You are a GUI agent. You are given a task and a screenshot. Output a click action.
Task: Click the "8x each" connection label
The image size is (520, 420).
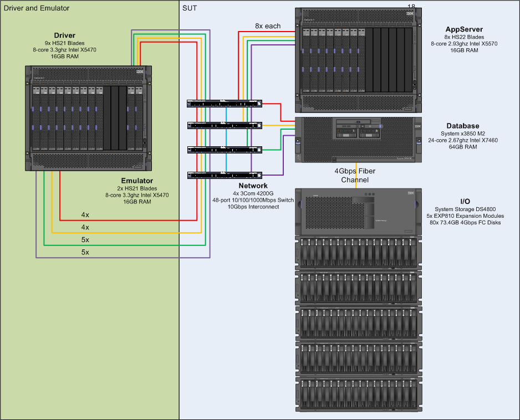[x=268, y=26]
